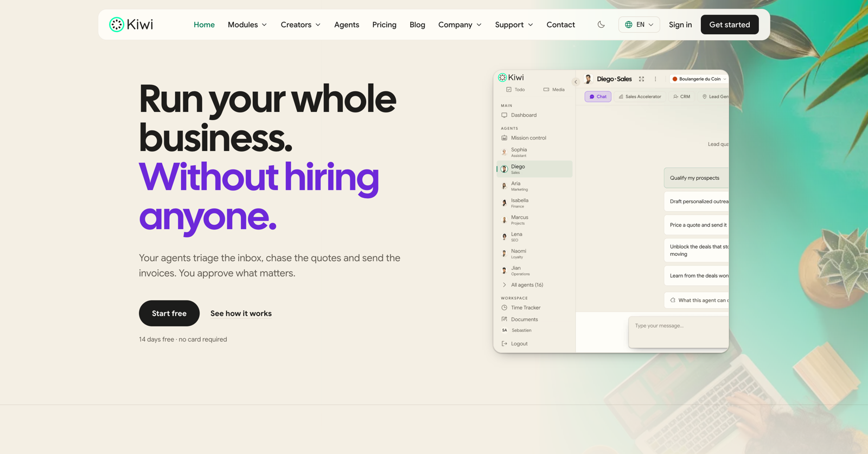Open the Boulangerie du Coin dropdown
Screen dimensions: 868x454
coord(699,79)
